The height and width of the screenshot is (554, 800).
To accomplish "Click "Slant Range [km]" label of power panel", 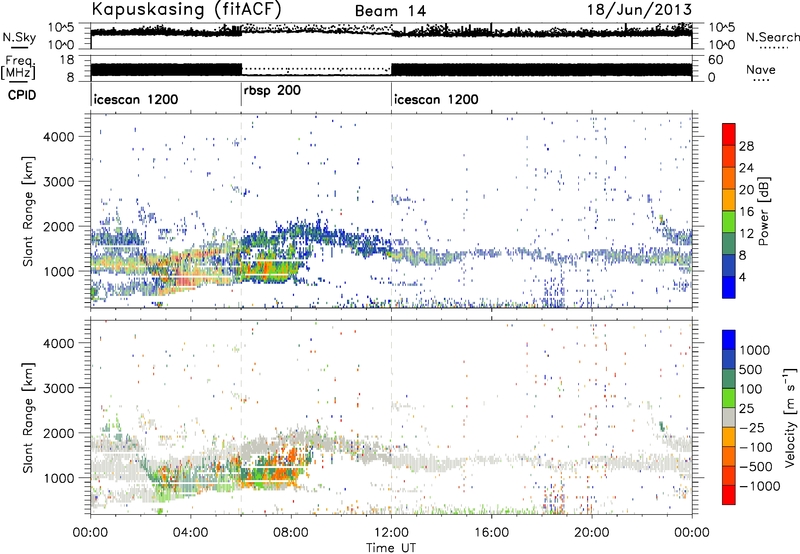I will click(x=29, y=211).
